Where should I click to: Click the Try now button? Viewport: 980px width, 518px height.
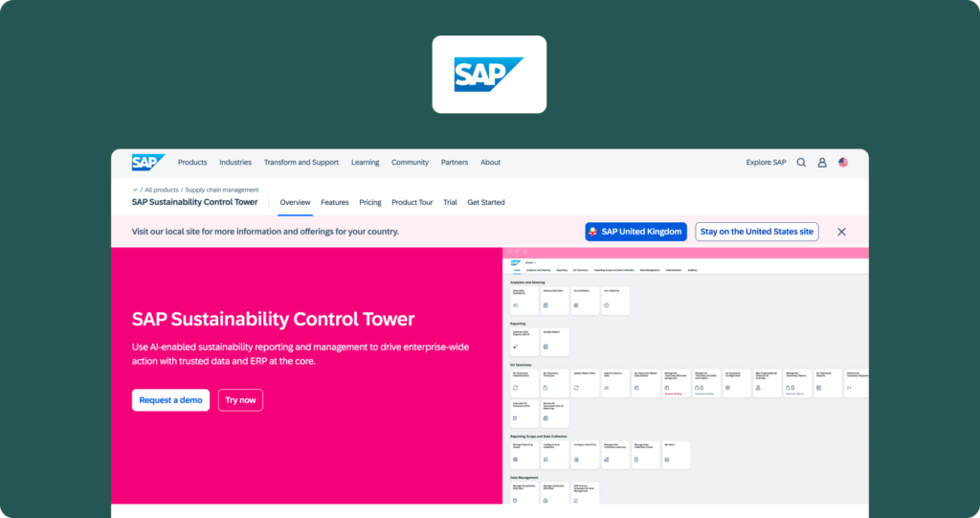click(240, 400)
